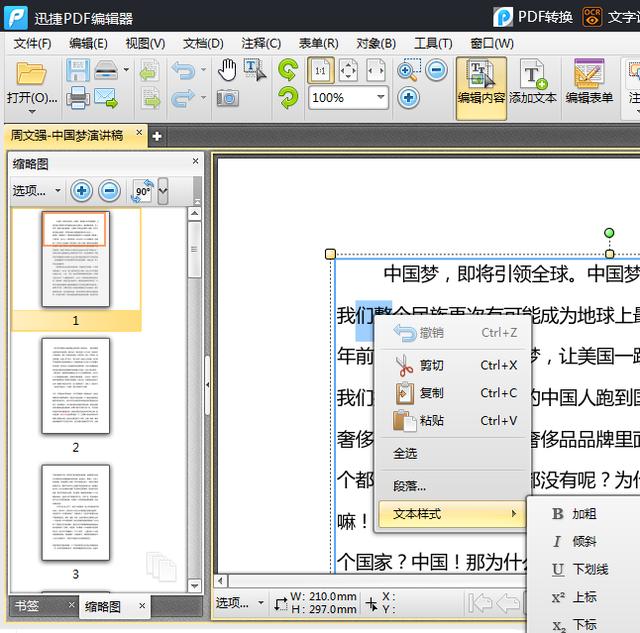Expand the redo history dropdown arrow
640x633 pixels.
point(203,98)
